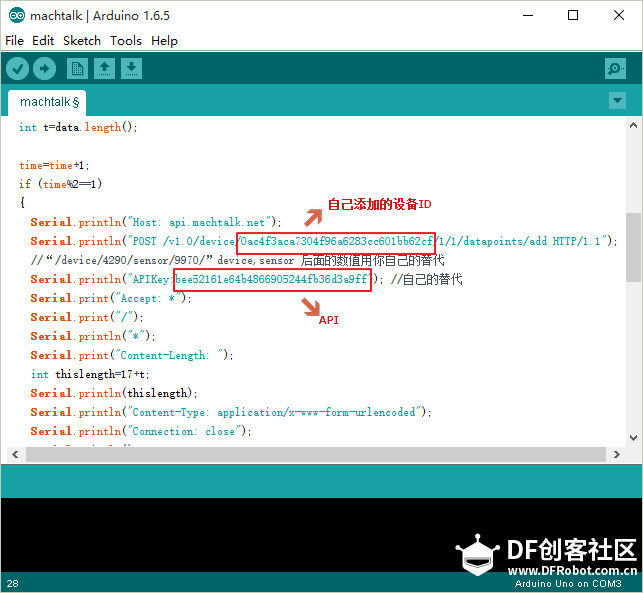Screen dimensions: 643x593
Task: Click the vertical scrollbar down arrow
Action: [633, 437]
